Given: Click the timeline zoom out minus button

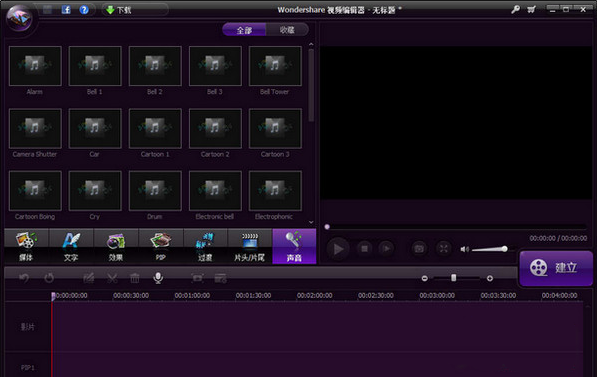Looking at the screenshot, I should click(425, 278).
